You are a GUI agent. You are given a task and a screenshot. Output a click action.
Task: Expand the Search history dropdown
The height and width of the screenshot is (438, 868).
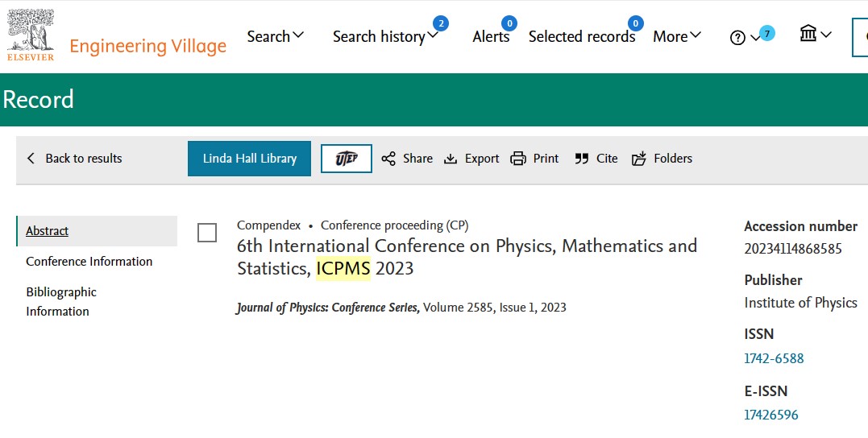(x=385, y=37)
